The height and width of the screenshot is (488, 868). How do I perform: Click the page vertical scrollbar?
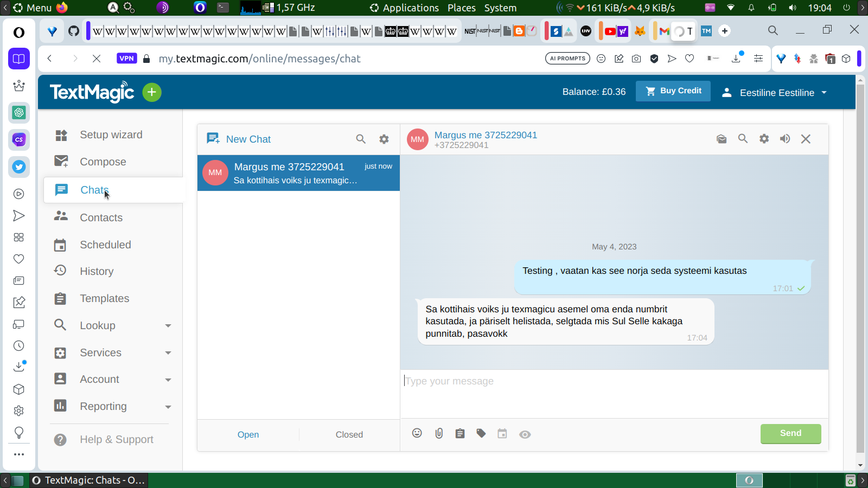point(860,268)
